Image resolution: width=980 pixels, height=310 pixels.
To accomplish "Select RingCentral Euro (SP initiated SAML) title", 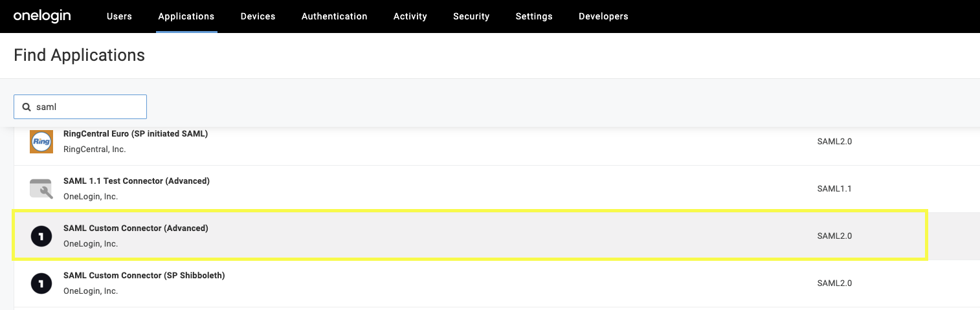I will point(135,134).
